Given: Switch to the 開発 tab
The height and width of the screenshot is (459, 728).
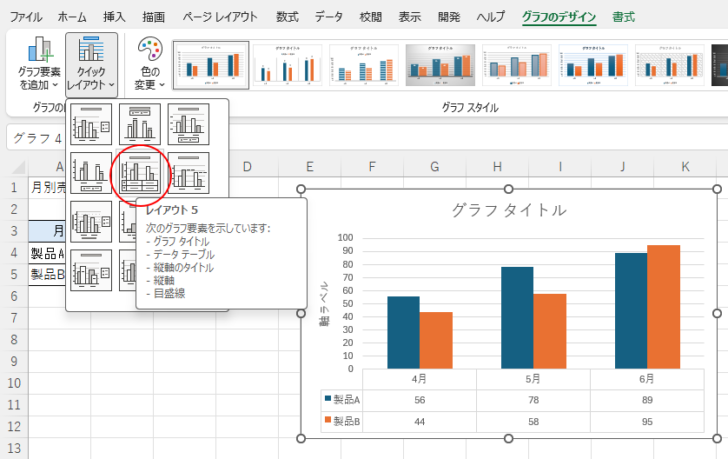Looking at the screenshot, I should point(449,17).
